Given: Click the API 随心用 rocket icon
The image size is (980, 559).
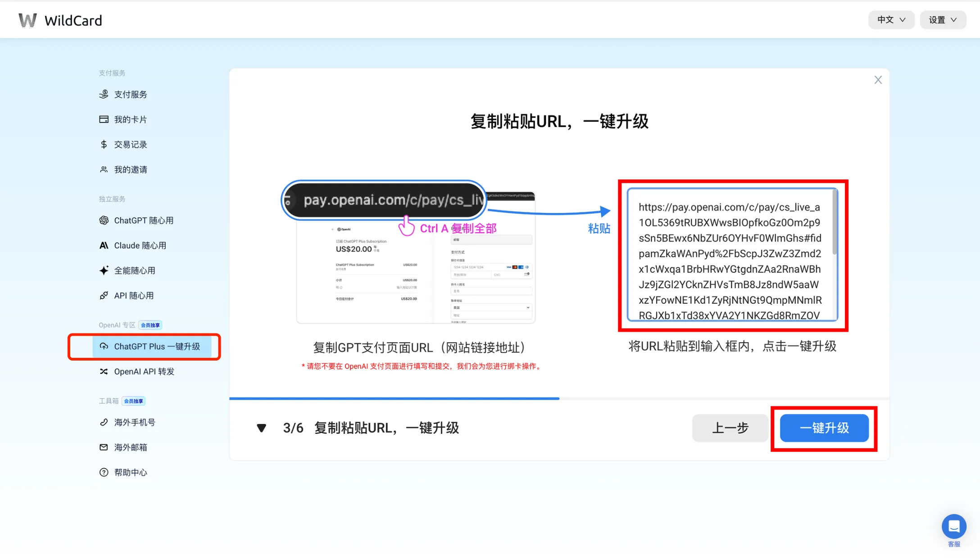Looking at the screenshot, I should [104, 296].
